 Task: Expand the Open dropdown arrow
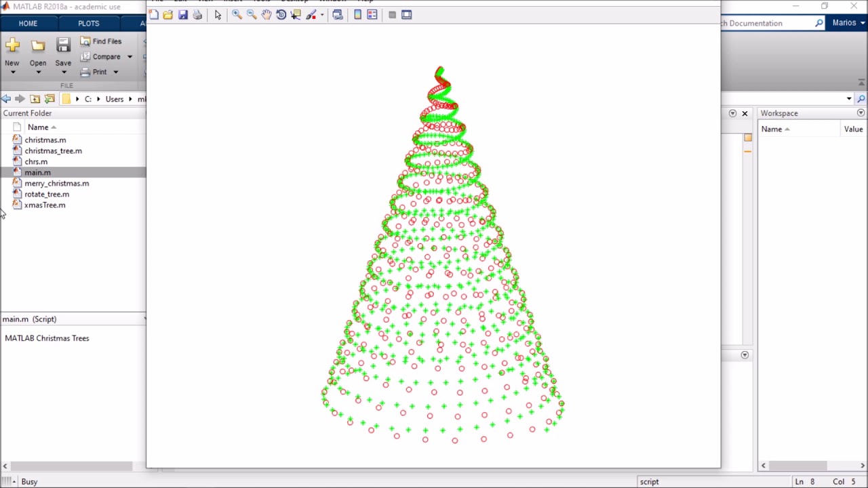tap(38, 73)
